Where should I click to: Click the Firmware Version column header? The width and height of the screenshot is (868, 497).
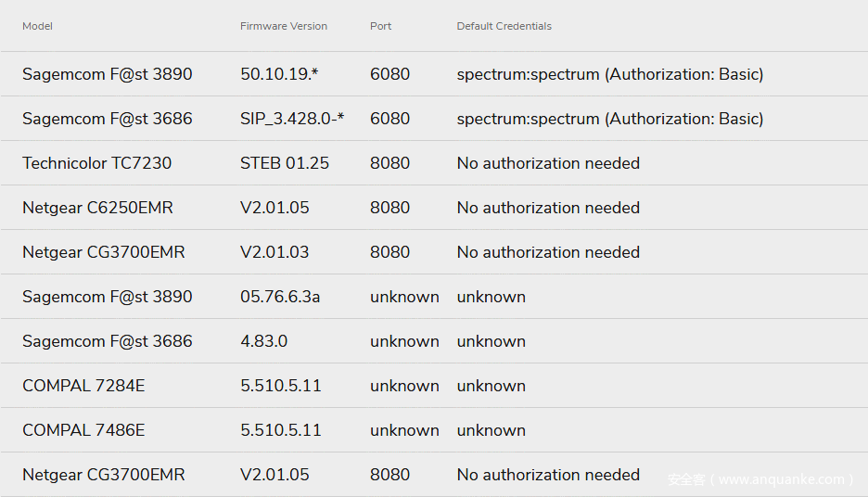(x=283, y=26)
